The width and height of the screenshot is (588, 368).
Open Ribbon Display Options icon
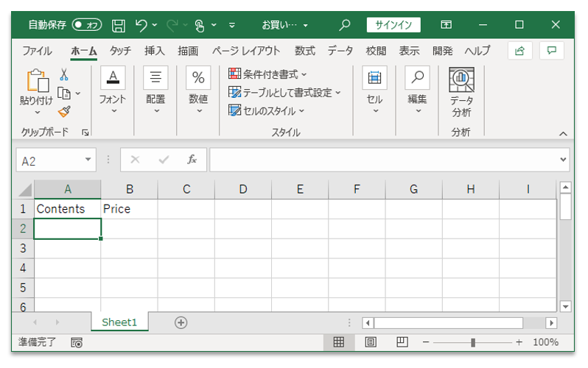(446, 25)
